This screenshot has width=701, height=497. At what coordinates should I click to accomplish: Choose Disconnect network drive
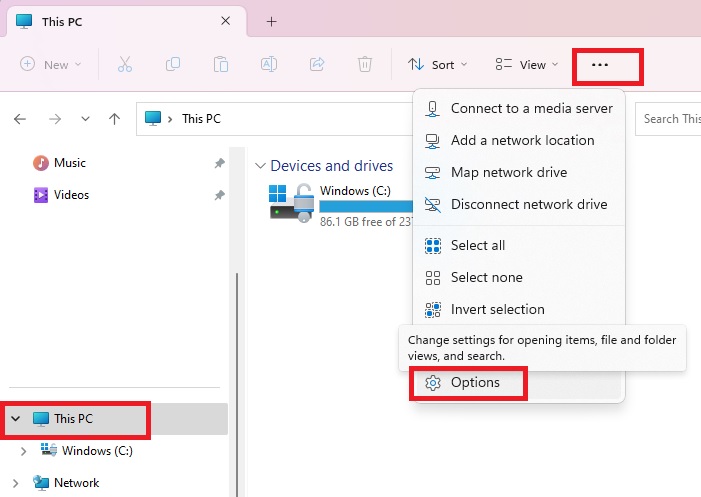(x=518, y=204)
